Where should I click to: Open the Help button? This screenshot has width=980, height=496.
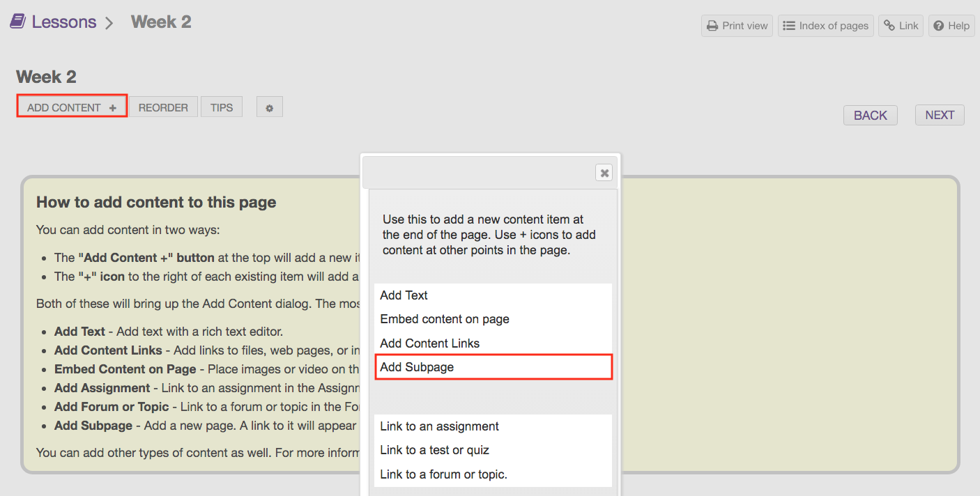(x=951, y=26)
